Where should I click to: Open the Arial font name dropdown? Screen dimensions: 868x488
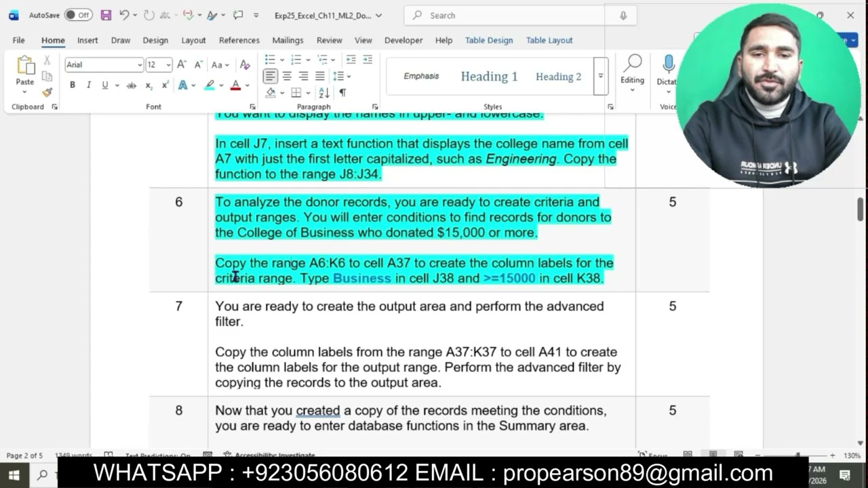[x=140, y=65]
